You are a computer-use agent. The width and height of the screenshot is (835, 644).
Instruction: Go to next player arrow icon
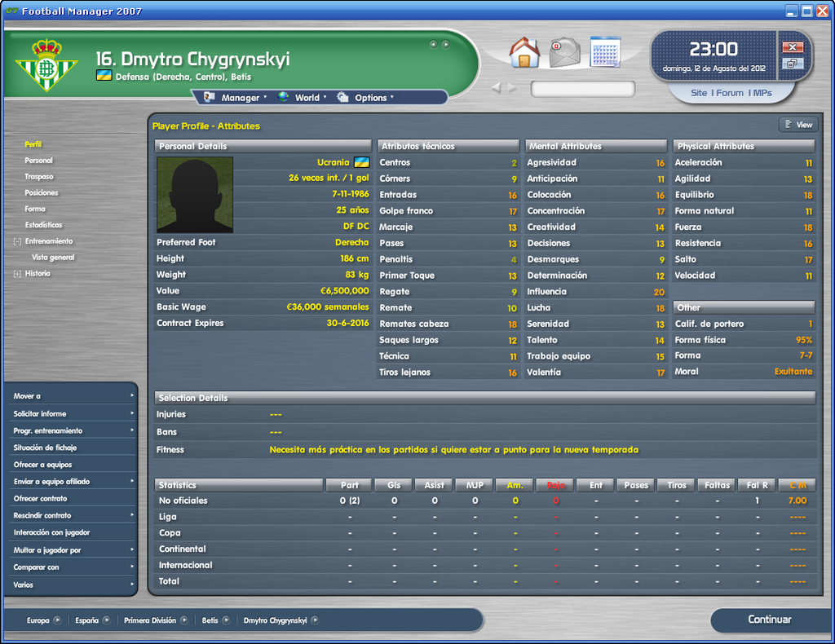coord(446,44)
